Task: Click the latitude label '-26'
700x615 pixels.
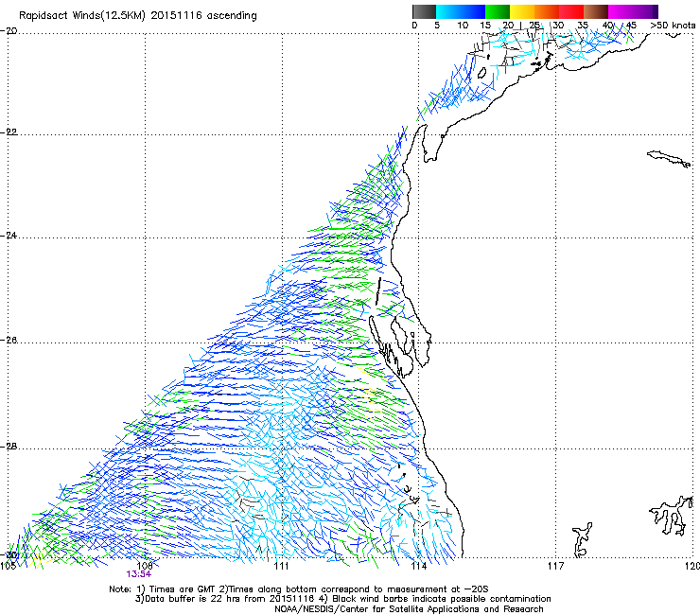Action: pyautogui.click(x=9, y=341)
